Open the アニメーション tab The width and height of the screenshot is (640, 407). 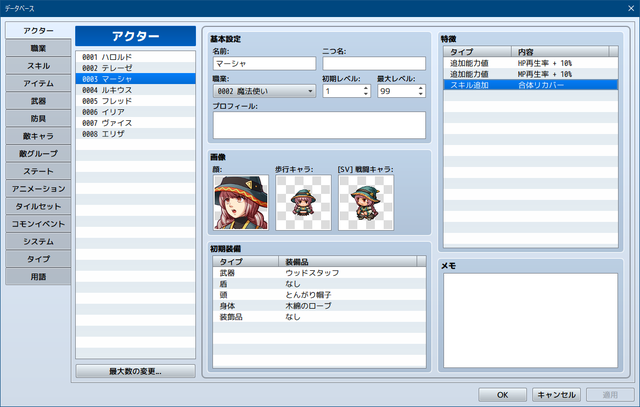(38, 189)
